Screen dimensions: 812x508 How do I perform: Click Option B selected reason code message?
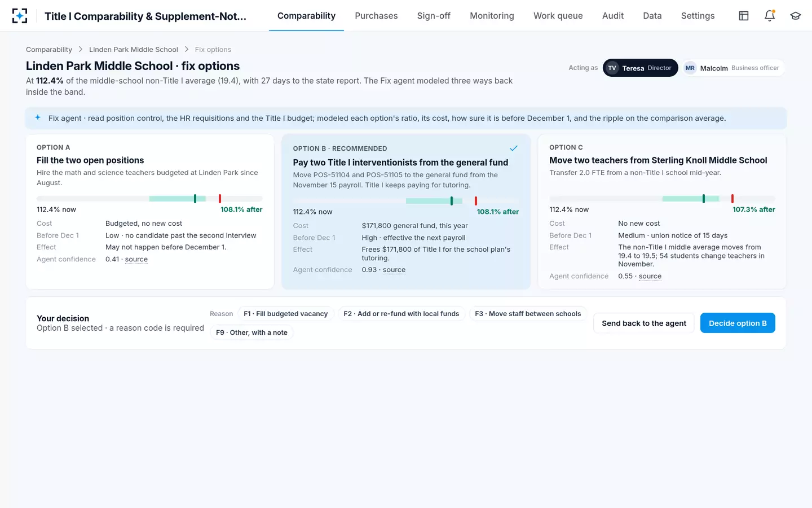tap(120, 328)
